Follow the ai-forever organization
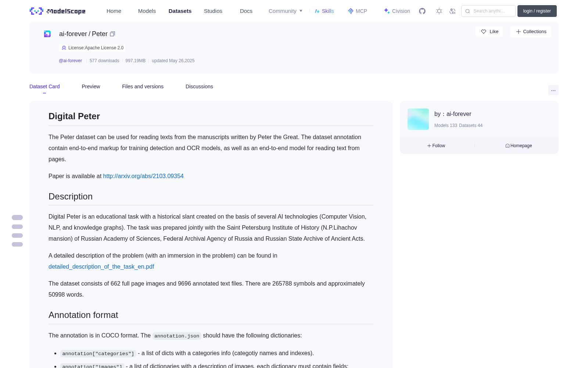The image size is (588, 368). 436,146
